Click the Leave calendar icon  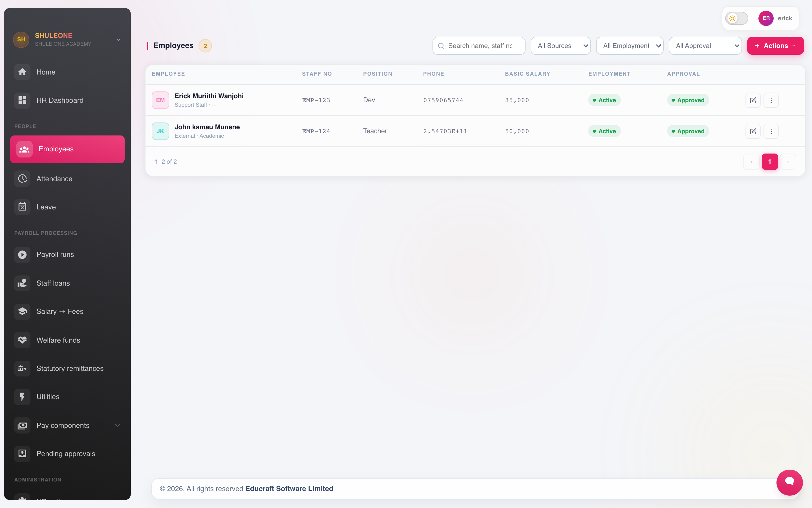pyautogui.click(x=22, y=207)
